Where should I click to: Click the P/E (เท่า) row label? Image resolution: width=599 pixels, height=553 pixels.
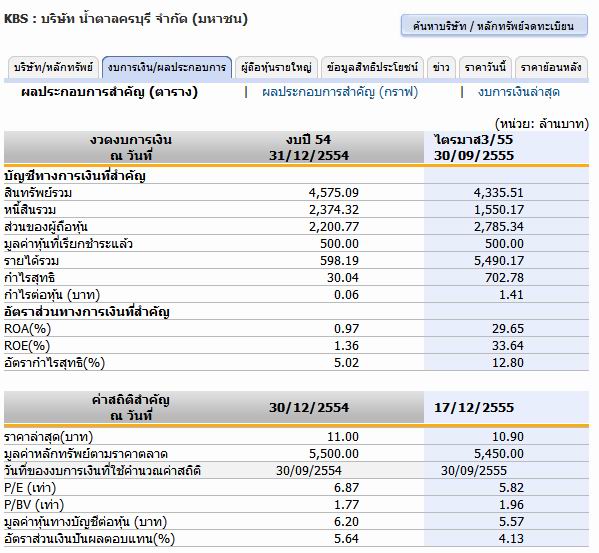tap(30, 488)
